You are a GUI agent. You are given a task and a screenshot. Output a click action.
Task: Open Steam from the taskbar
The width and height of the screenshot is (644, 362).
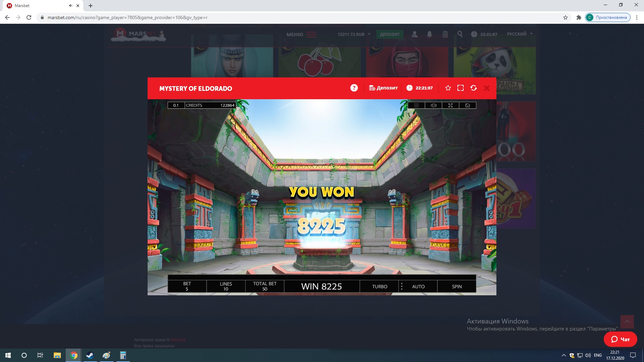pos(90,355)
